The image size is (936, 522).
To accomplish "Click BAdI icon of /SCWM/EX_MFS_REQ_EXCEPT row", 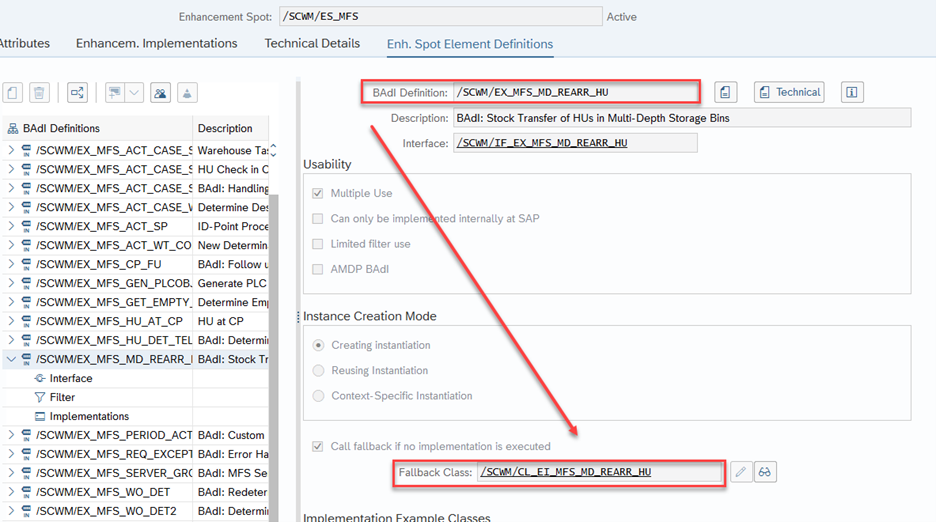I will tap(26, 454).
